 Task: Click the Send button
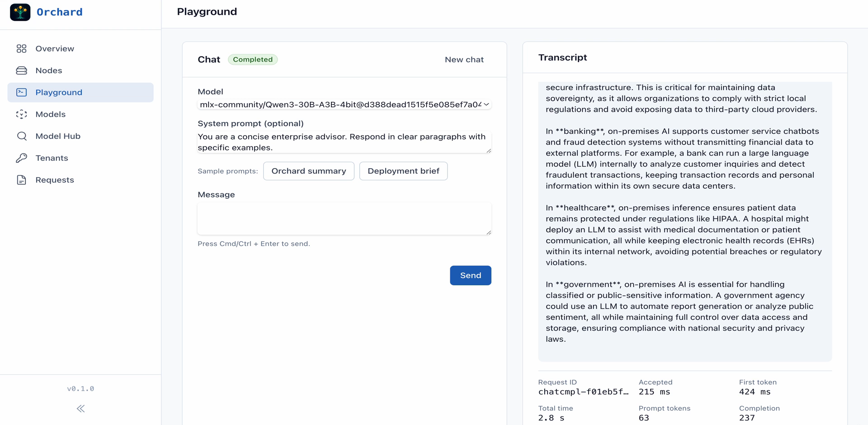[470, 275]
